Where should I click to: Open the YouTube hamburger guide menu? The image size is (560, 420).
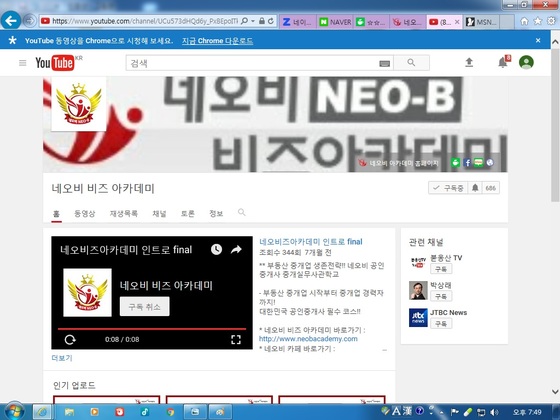(x=22, y=63)
